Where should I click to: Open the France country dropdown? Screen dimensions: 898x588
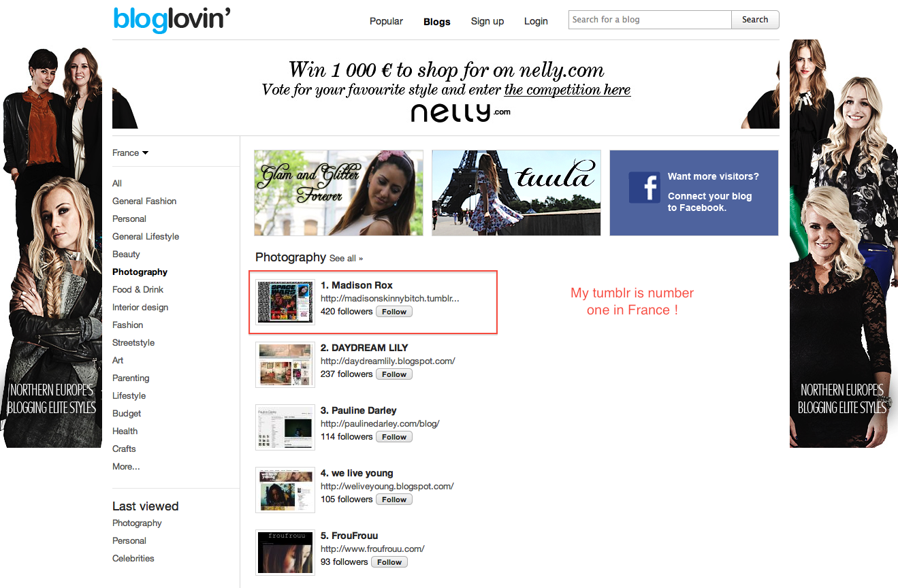[130, 153]
